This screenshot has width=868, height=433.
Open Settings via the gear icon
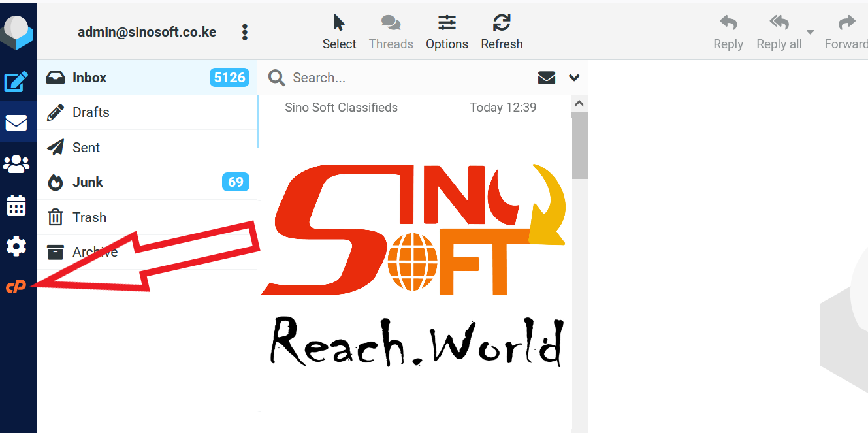[x=17, y=246]
